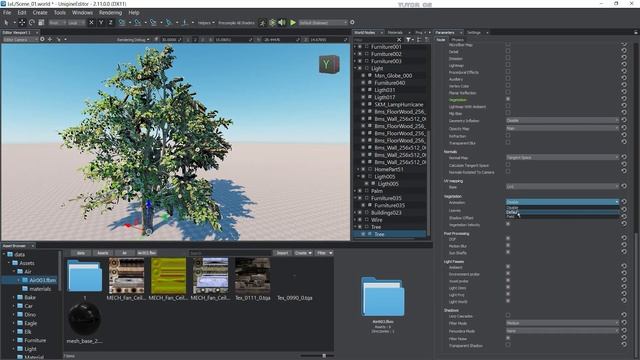The image size is (640, 360).
Task: Open the Opacity Map dropdown
Action: (562, 128)
